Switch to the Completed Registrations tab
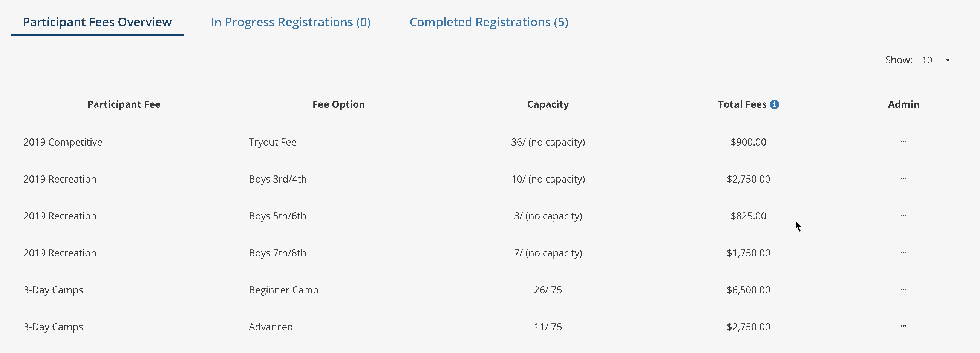 tap(489, 22)
